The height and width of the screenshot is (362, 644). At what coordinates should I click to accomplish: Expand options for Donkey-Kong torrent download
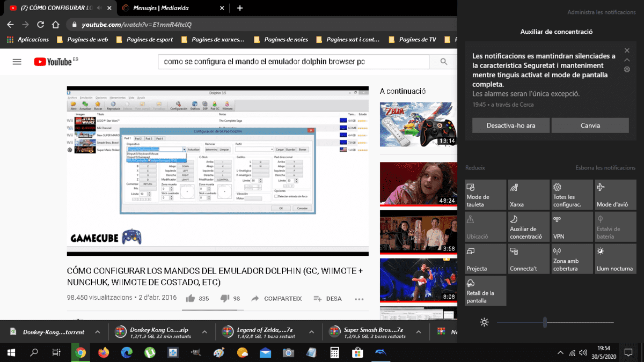[x=98, y=332]
